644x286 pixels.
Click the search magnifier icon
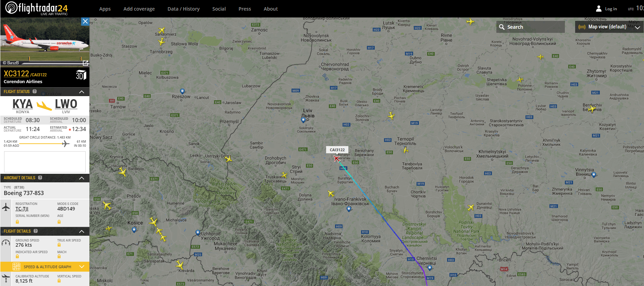[x=502, y=27]
